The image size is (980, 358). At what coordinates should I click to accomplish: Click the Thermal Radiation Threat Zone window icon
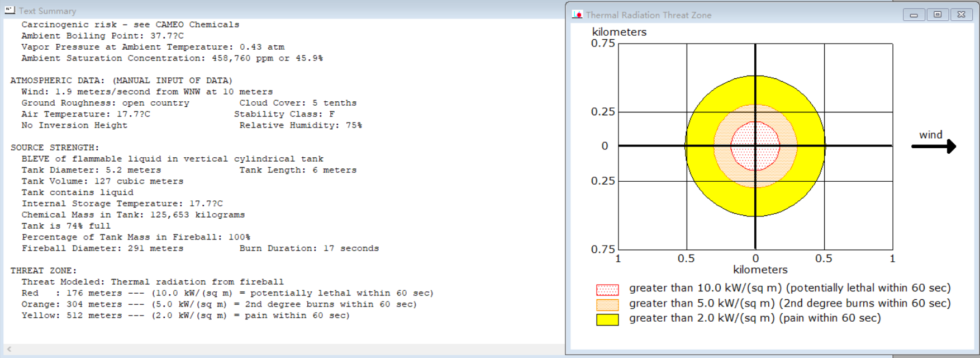(577, 15)
